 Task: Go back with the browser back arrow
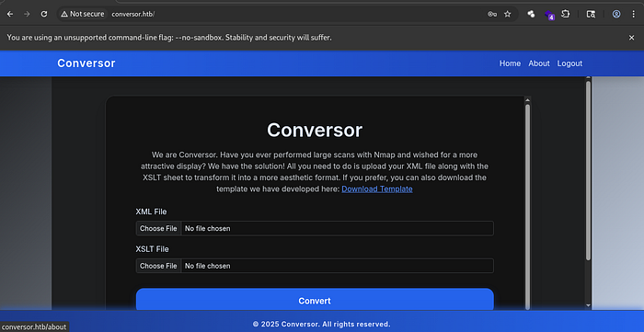(x=10, y=14)
